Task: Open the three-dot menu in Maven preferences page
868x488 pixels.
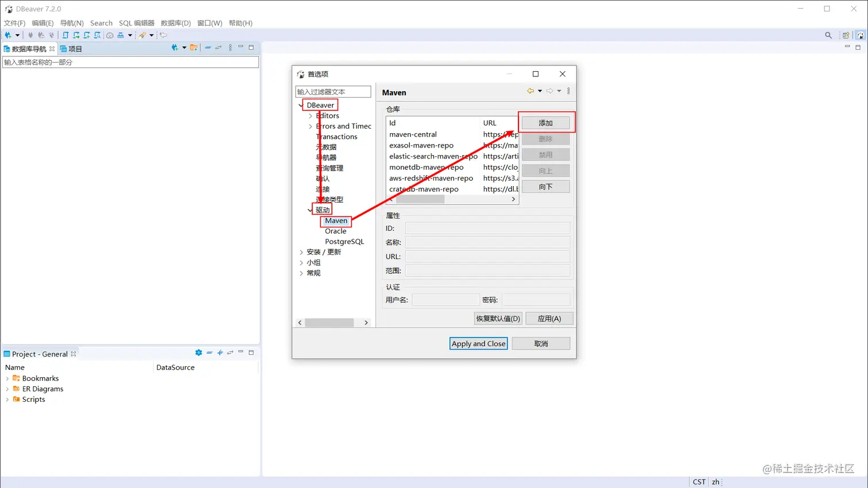Action: click(568, 91)
